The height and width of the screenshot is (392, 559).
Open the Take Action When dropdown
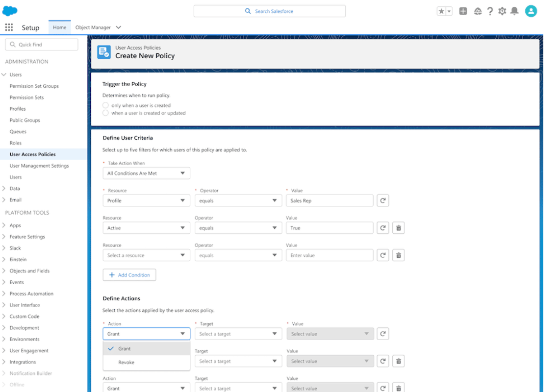[147, 173]
